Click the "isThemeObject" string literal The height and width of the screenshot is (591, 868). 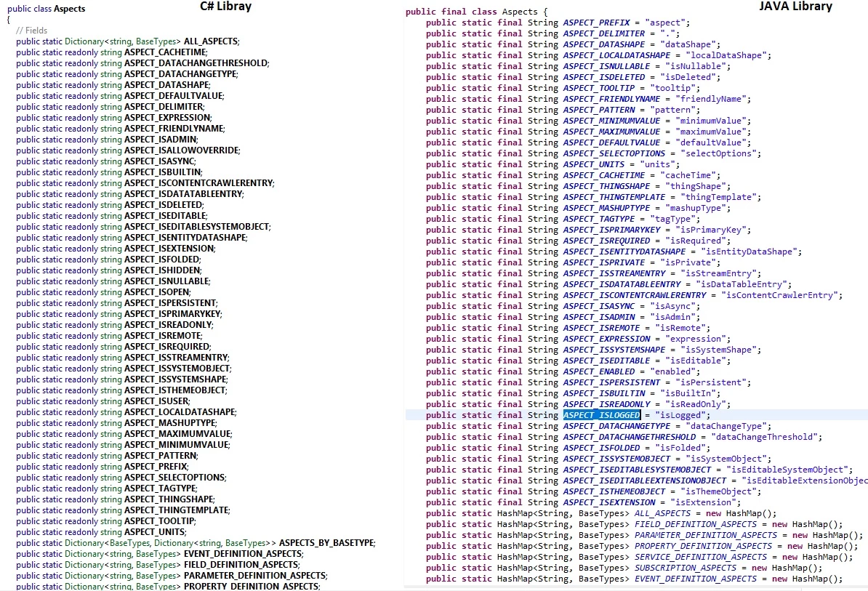click(x=718, y=491)
